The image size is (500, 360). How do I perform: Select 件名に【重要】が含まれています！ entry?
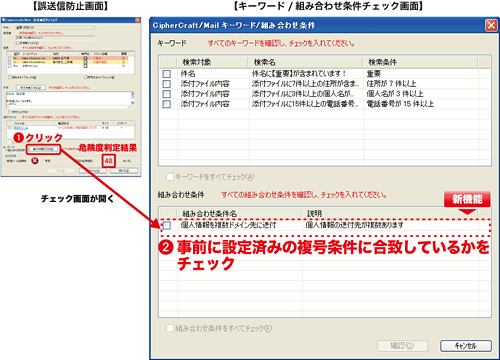point(299,74)
